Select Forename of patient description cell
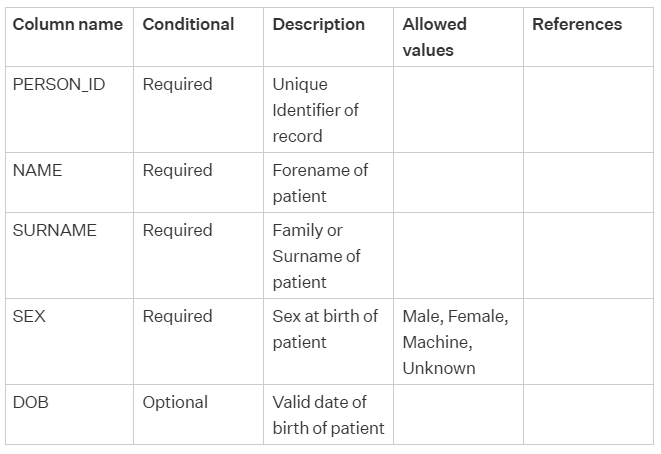The height and width of the screenshot is (454, 661). pyautogui.click(x=328, y=183)
